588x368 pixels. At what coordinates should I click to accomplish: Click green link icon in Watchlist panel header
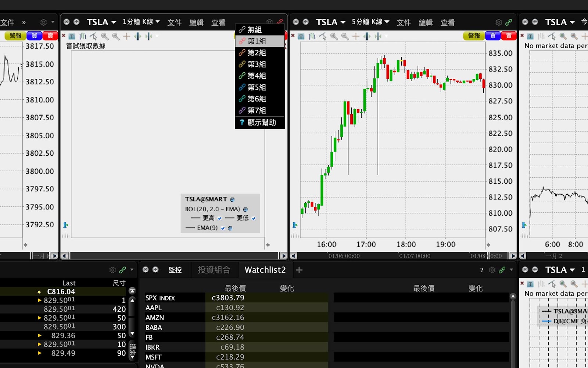coord(502,270)
